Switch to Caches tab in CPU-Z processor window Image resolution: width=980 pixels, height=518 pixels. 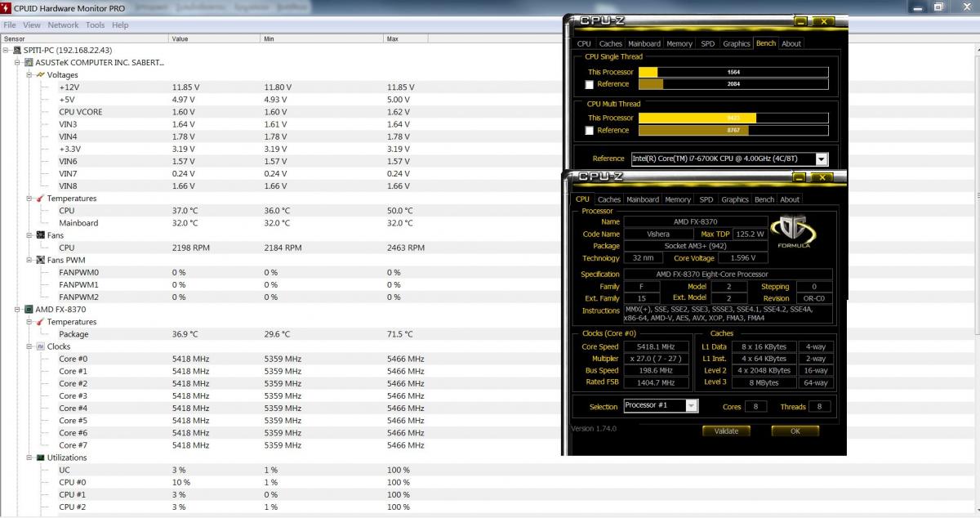click(608, 199)
